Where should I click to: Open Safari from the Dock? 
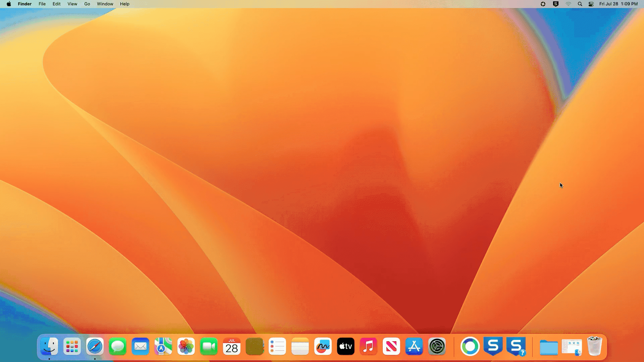[95, 346]
